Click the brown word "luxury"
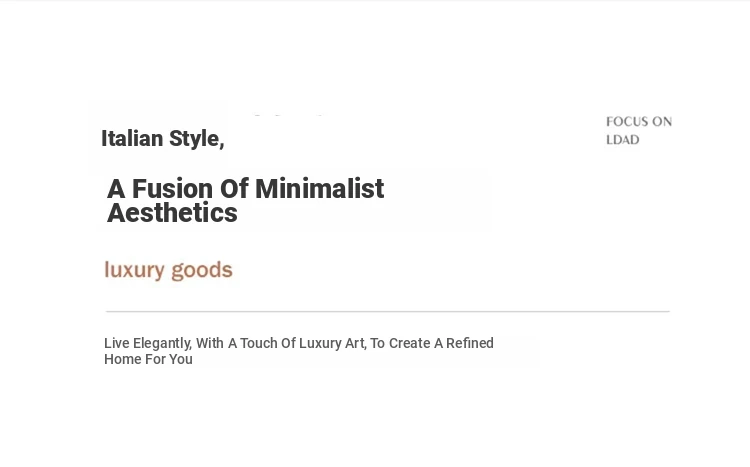The height and width of the screenshot is (467, 750). click(134, 270)
